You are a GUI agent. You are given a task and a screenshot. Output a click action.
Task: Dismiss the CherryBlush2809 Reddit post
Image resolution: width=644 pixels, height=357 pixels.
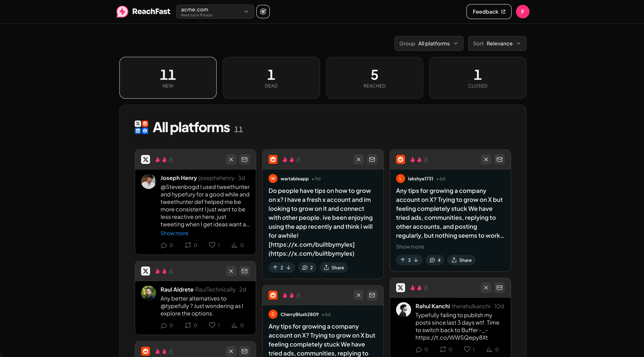(x=358, y=295)
